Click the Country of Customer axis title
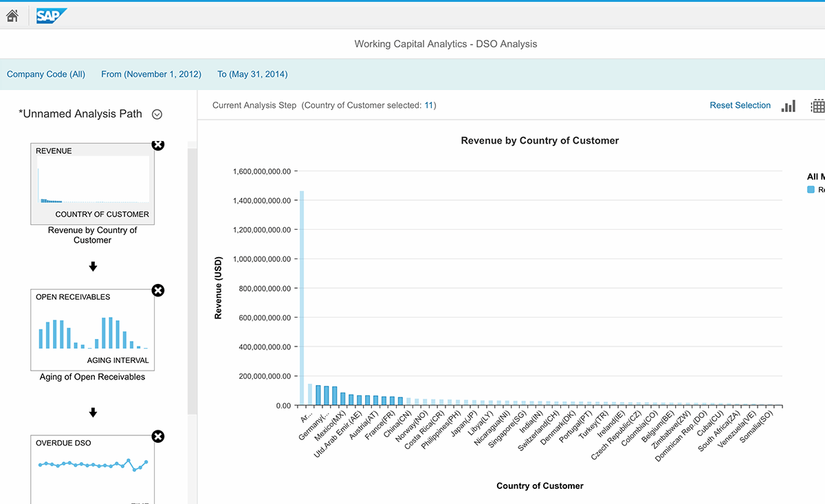Image resolution: width=825 pixels, height=504 pixels. point(540,485)
